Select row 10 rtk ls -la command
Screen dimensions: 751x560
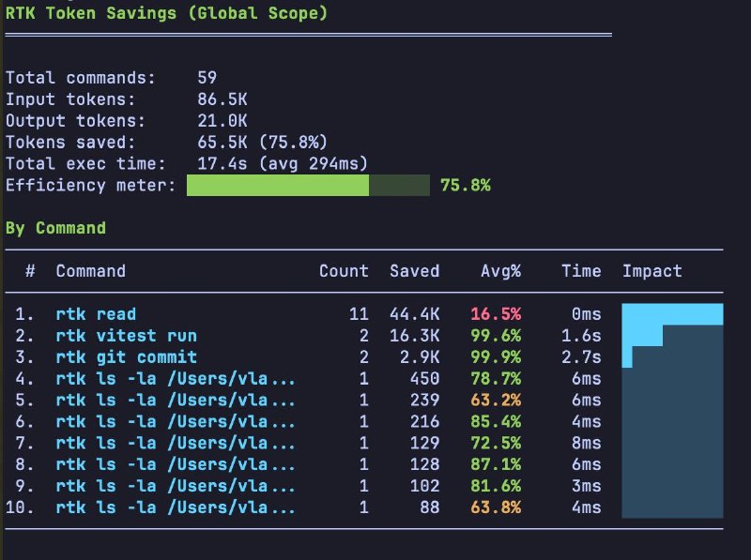pyautogui.click(x=176, y=507)
